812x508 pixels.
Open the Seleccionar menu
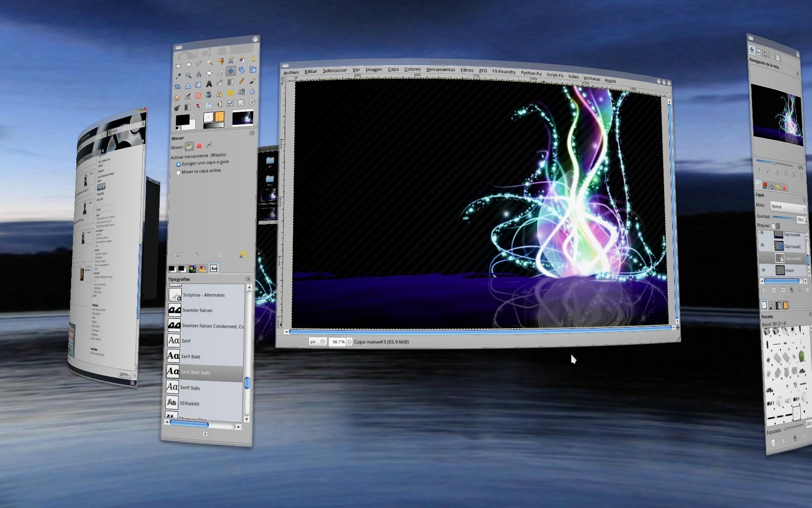coord(334,71)
